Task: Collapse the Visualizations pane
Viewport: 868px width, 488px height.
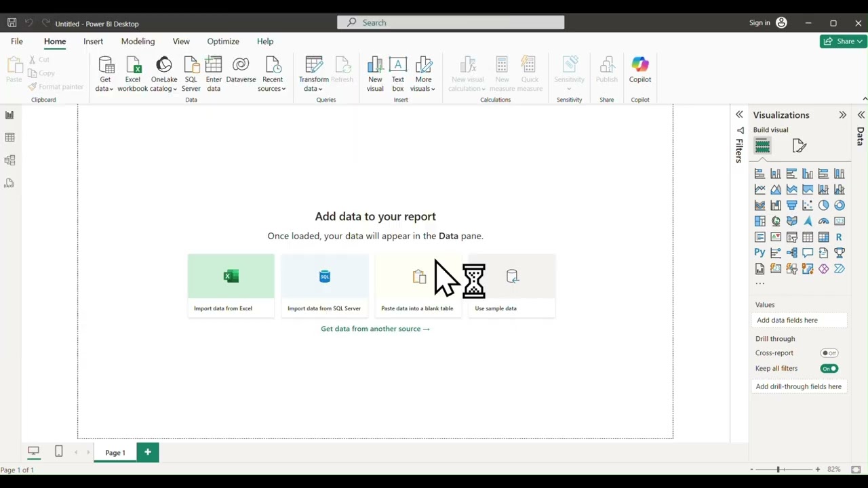Action: (842, 115)
